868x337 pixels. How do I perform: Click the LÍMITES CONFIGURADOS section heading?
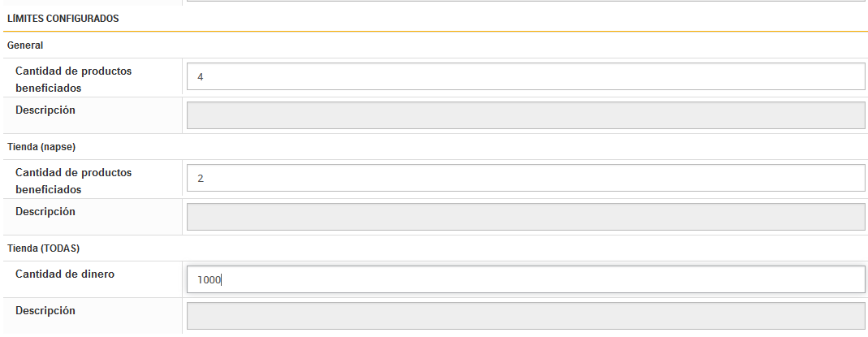[x=63, y=19]
